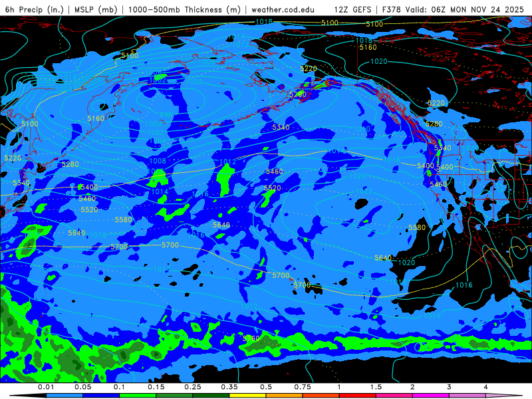Click the 998 pressure contour label
532x399 pixels.
(166, 114)
